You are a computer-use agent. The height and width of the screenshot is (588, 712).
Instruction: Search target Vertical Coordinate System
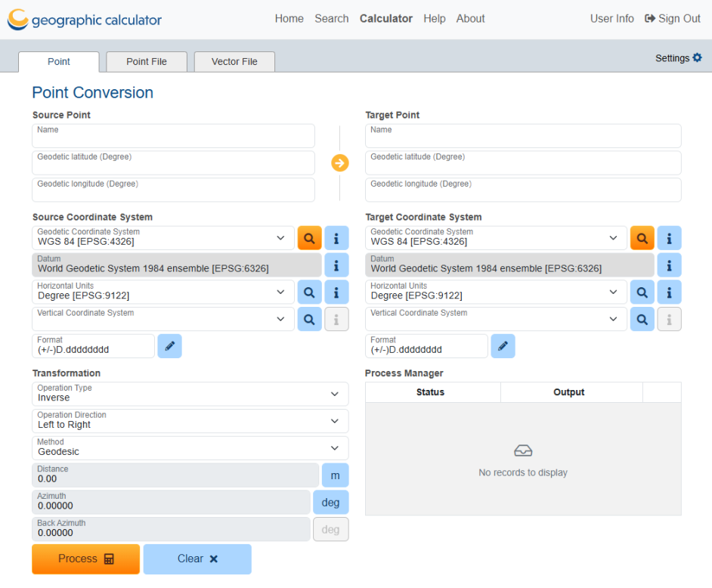point(642,319)
